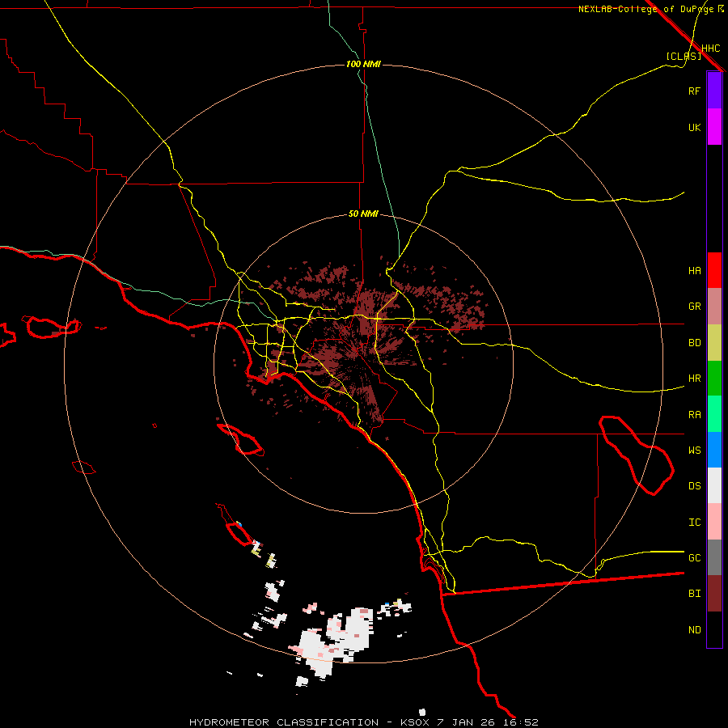Screen dimensions: 728x728
Task: Click the NEXLAB-College of DuPage credit text
Action: tap(646, 9)
